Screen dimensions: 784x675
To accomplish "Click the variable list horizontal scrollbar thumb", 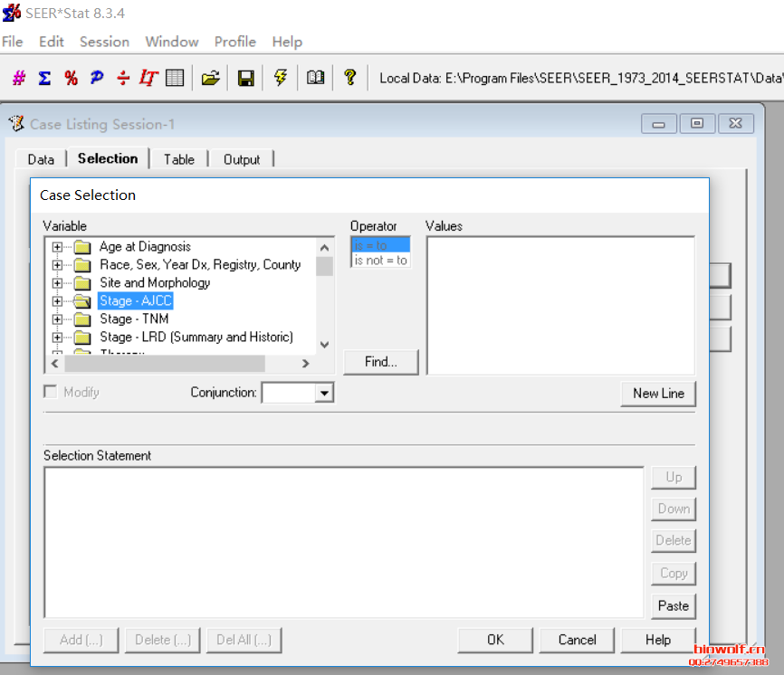I will click(x=165, y=364).
